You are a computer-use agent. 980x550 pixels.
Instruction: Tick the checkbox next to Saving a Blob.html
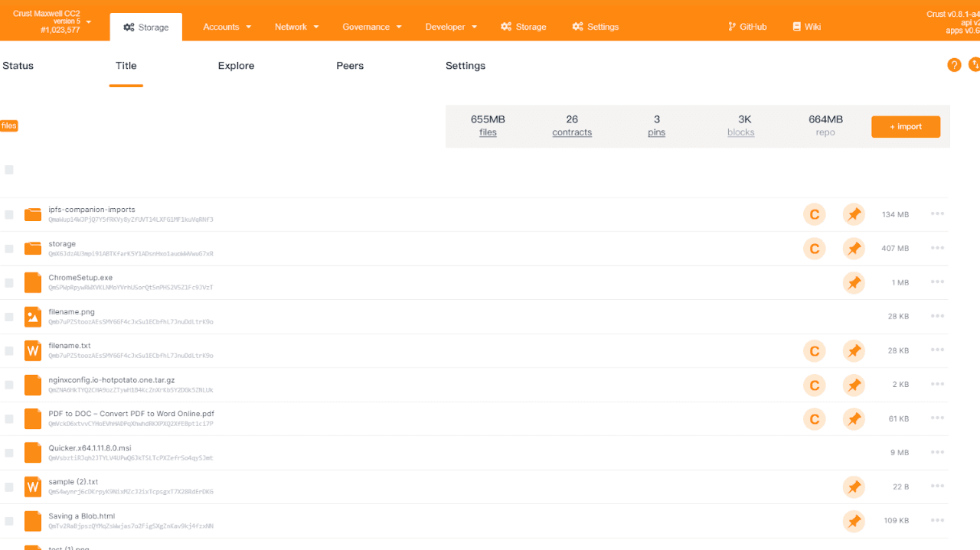8,520
